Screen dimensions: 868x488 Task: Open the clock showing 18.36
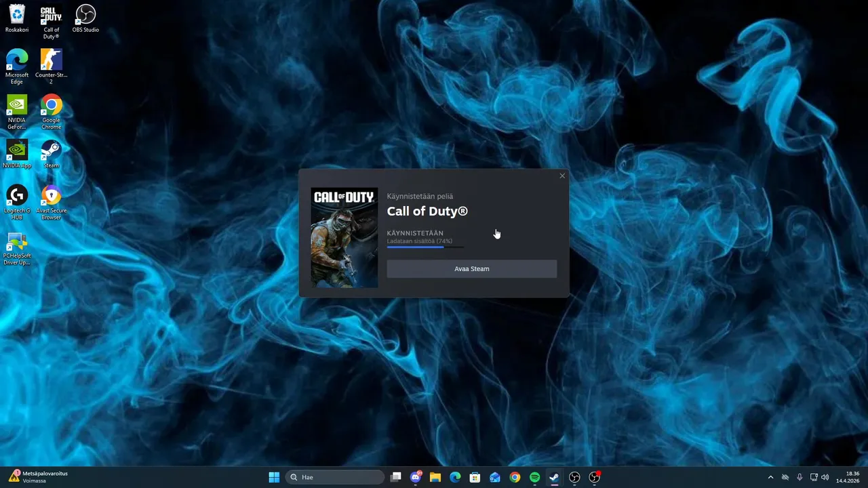point(848,477)
